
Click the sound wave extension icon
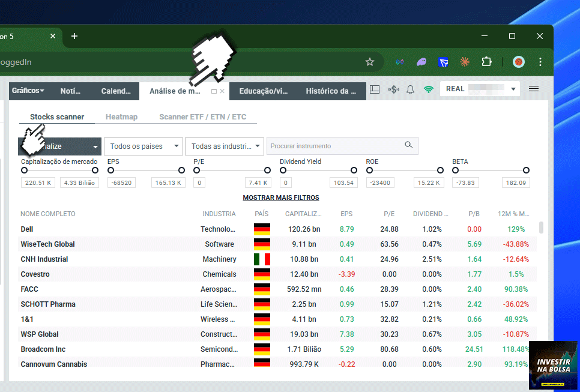point(400,62)
